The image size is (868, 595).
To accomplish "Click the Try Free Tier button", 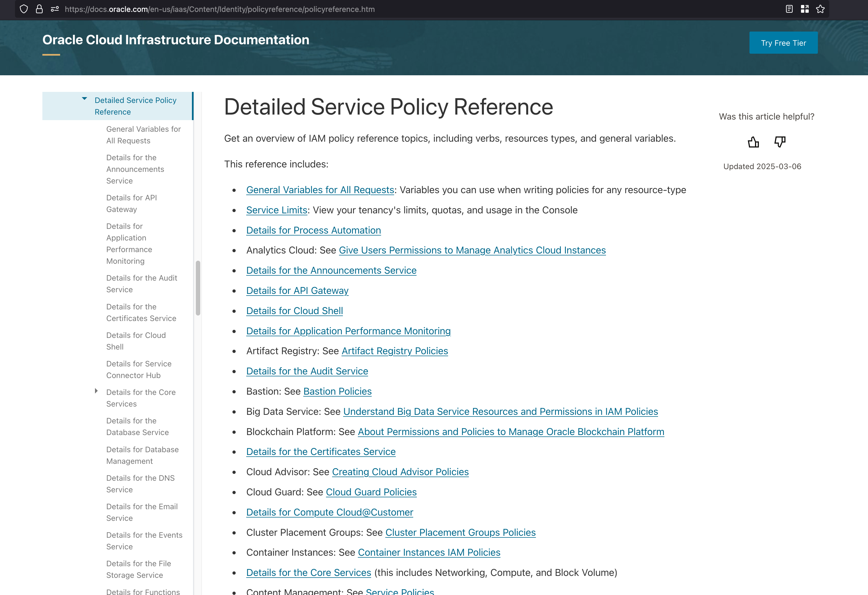I will (x=783, y=43).
